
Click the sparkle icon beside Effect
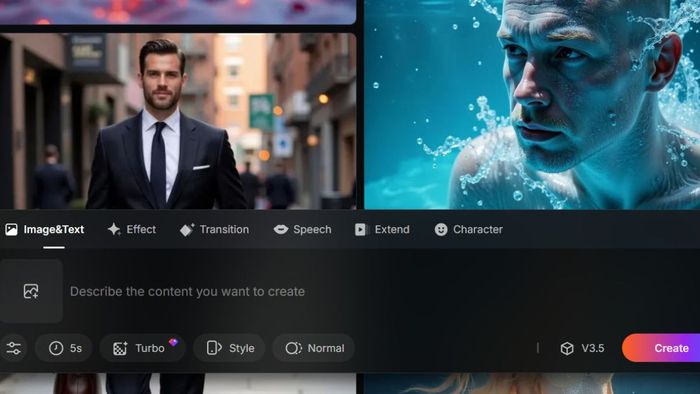[x=114, y=229]
